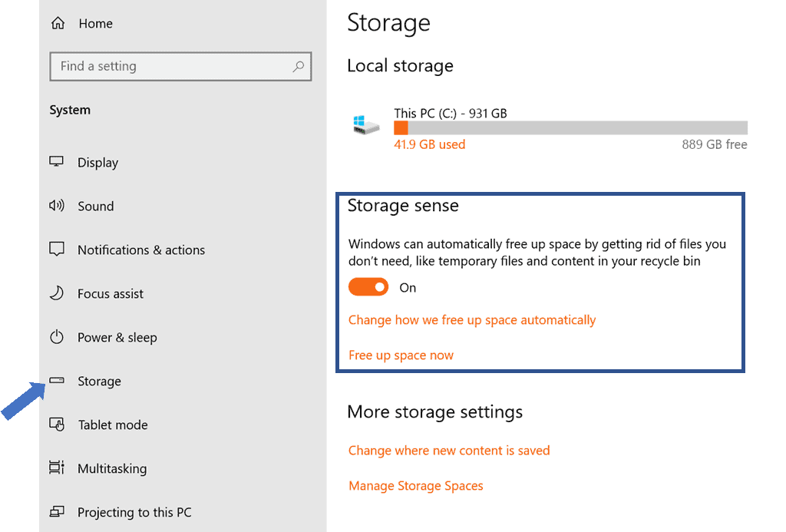Click the Sound speaker icon
786x532 pixels.
pyautogui.click(x=57, y=206)
